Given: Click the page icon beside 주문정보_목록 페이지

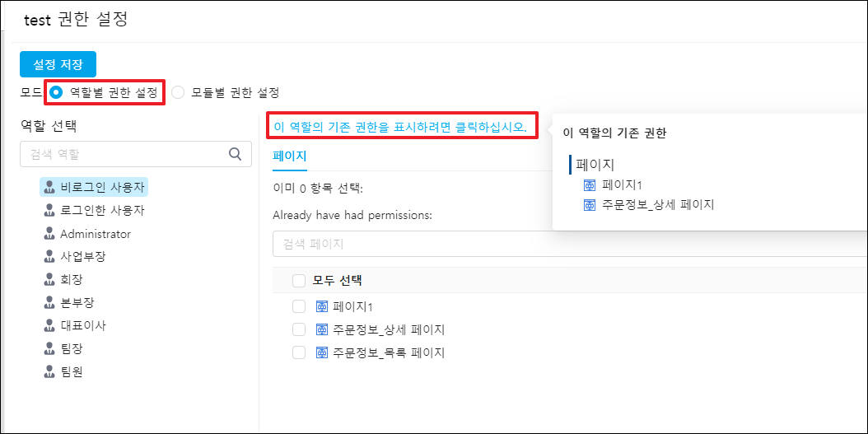Looking at the screenshot, I should [x=322, y=353].
